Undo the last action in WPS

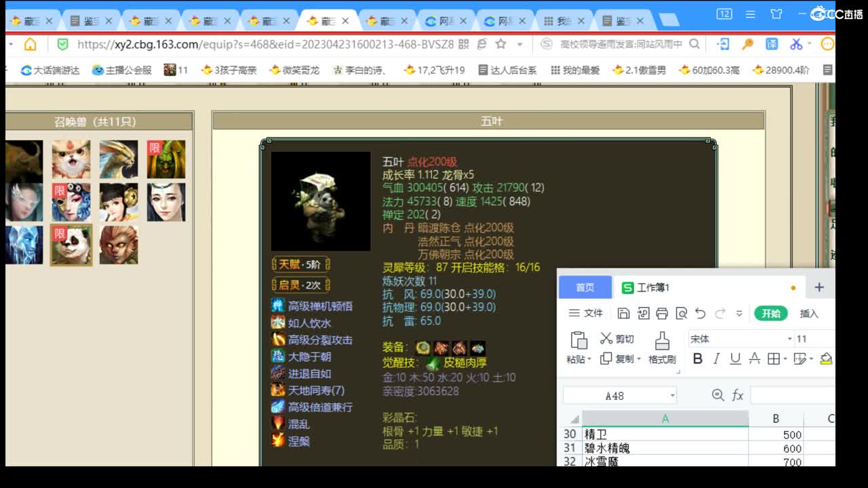(x=701, y=313)
